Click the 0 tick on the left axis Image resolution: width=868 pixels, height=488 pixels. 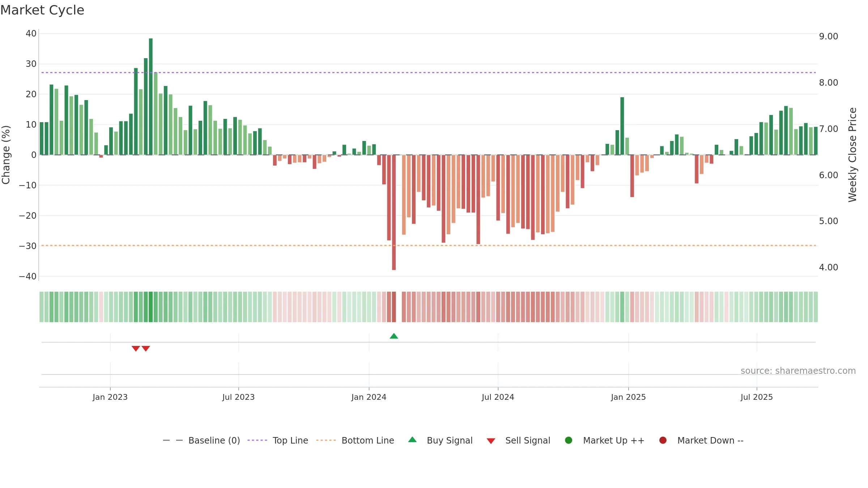(34, 155)
